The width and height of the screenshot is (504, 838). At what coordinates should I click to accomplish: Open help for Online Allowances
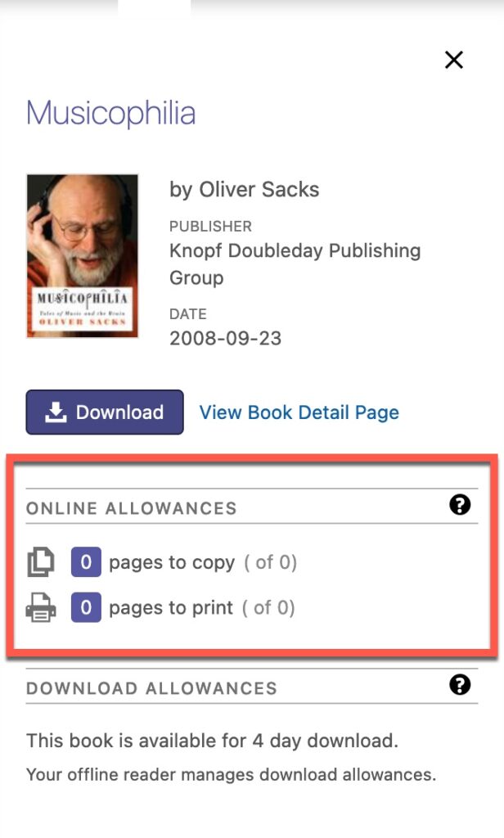point(460,505)
